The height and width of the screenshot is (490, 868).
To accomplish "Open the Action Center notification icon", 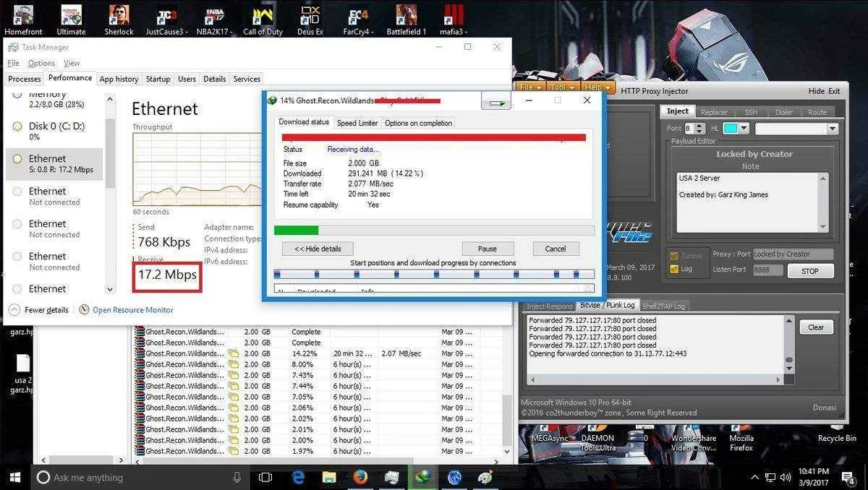I will pyautogui.click(x=848, y=477).
